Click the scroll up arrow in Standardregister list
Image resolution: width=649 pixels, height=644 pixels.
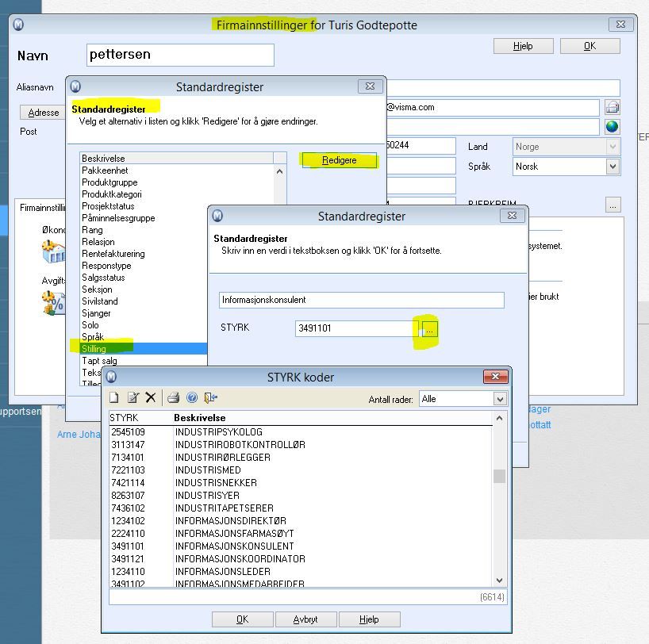point(280,171)
